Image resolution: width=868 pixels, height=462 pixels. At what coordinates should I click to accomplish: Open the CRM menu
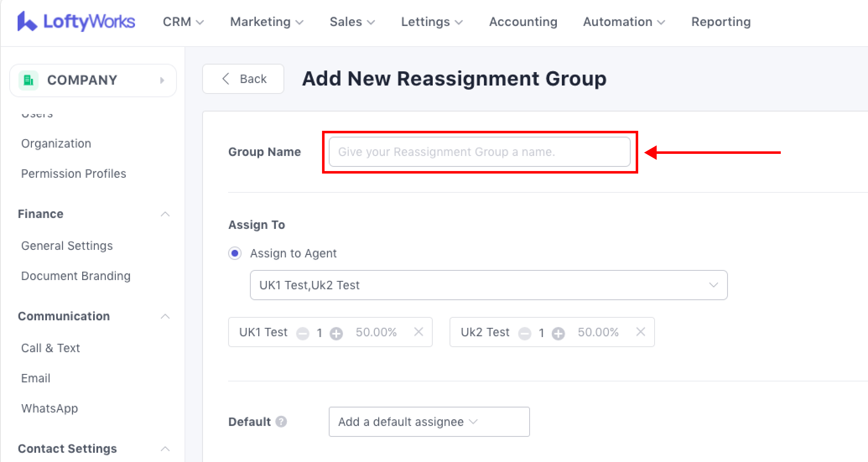click(183, 22)
